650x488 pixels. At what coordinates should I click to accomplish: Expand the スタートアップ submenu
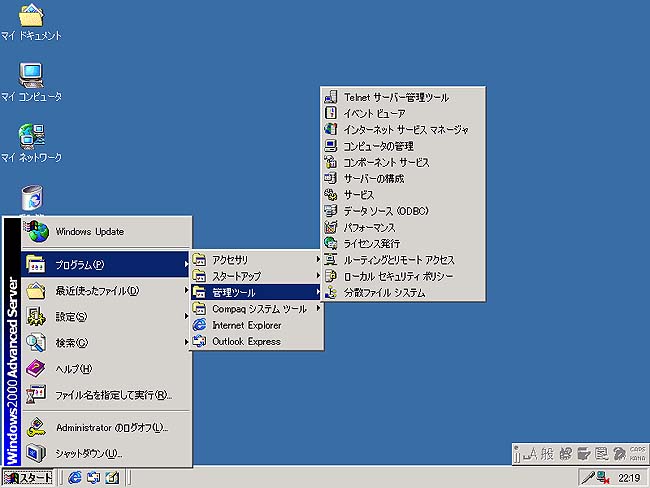click(256, 276)
